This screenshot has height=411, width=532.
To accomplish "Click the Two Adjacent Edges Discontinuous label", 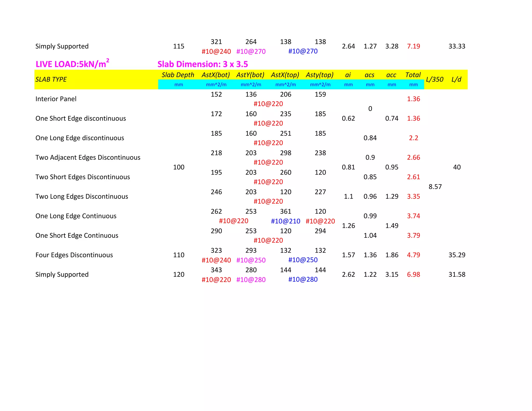I will [88, 157].
